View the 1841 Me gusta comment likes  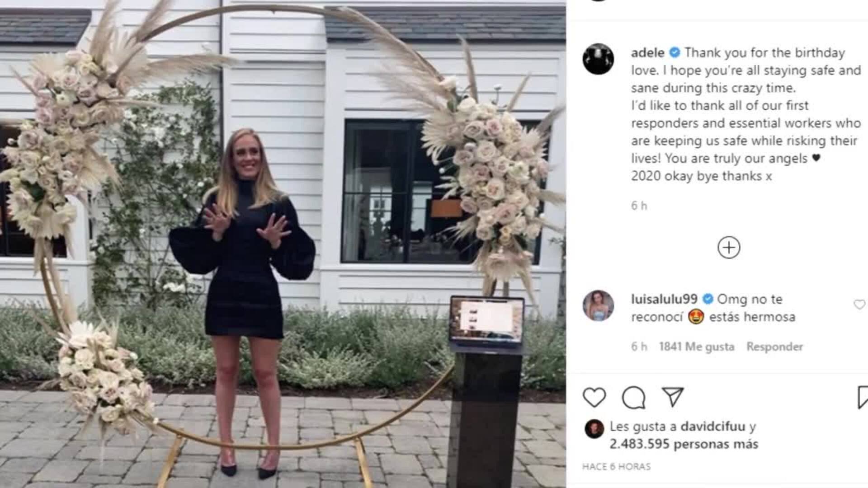[697, 347]
